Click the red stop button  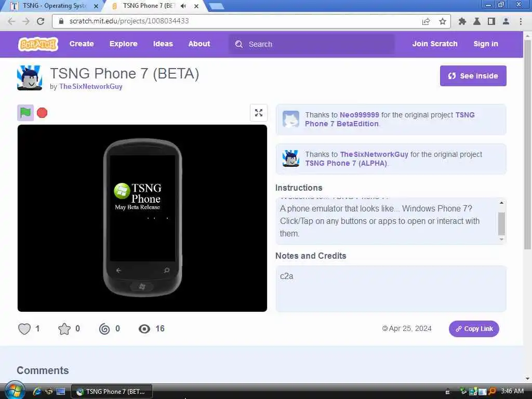[x=42, y=113]
